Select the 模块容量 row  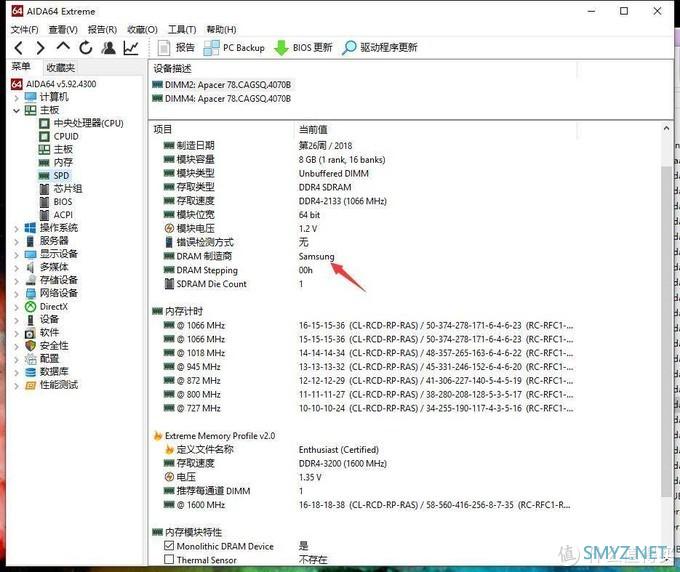click(x=369, y=160)
